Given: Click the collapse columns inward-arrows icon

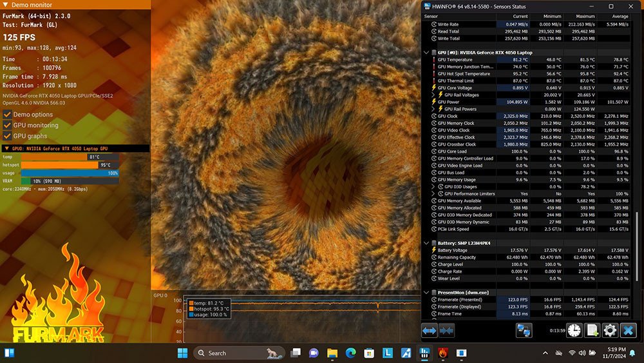Looking at the screenshot, I should click(446, 330).
